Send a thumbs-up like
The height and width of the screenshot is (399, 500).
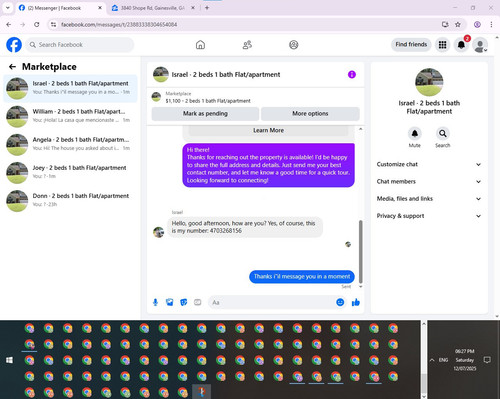tap(356, 302)
